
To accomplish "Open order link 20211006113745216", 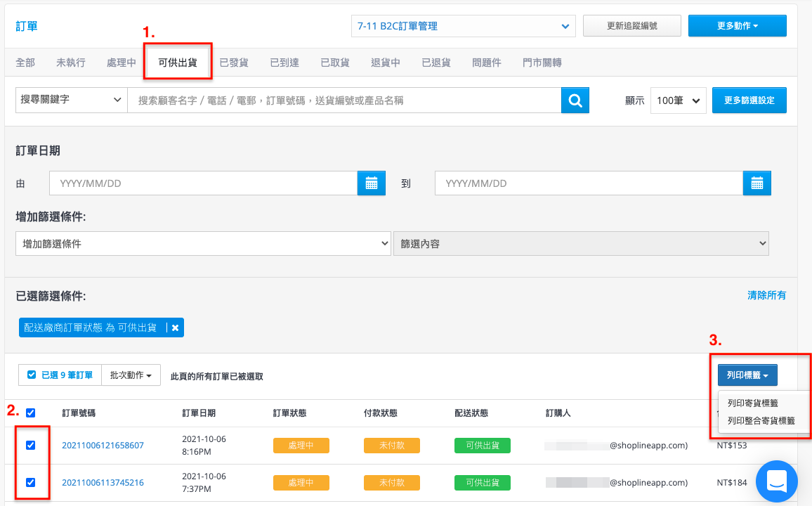I will tap(103, 483).
